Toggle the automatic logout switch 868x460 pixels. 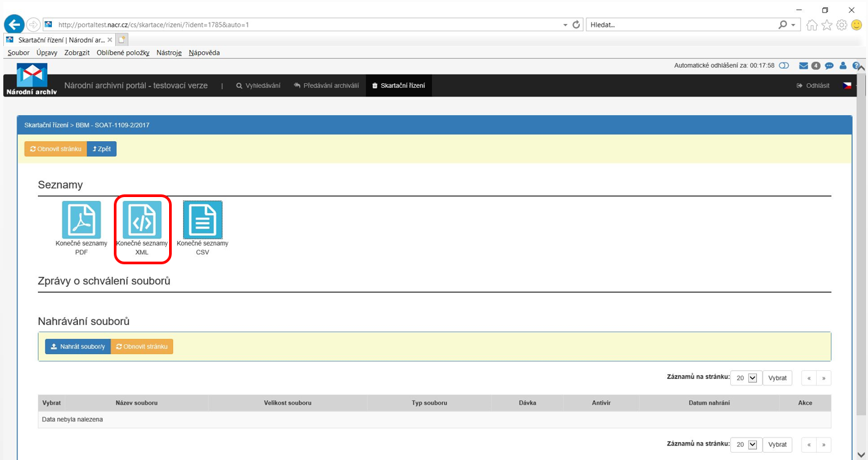784,66
